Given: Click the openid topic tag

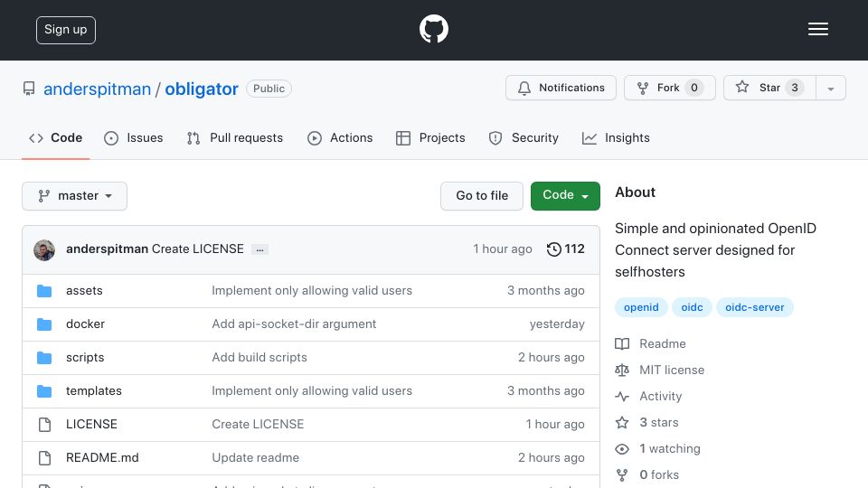Looking at the screenshot, I should point(641,307).
